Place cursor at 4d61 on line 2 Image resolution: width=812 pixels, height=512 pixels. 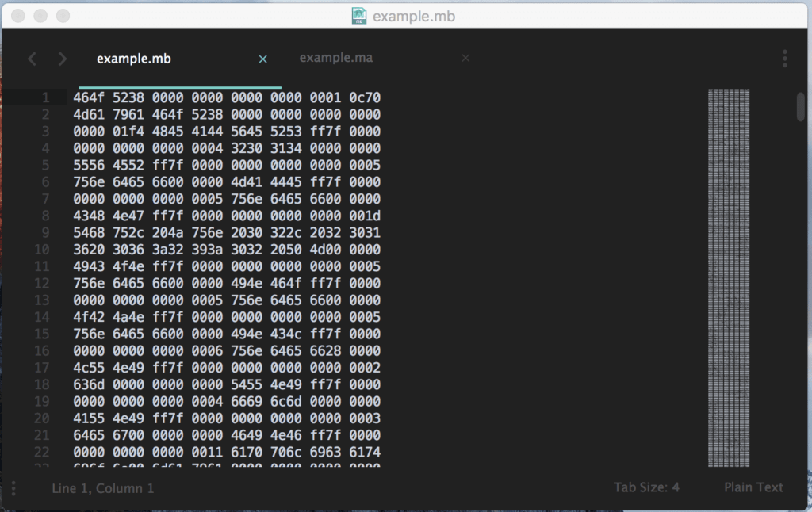[89, 114]
